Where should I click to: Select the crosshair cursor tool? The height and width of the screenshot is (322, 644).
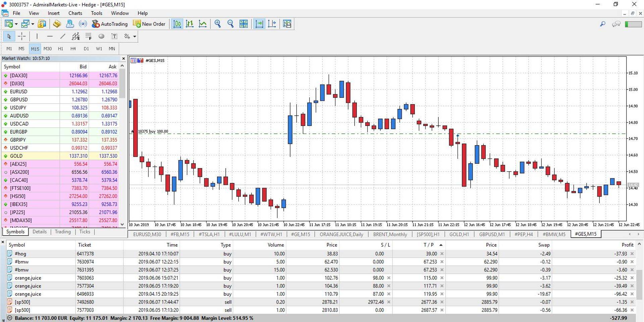(22, 36)
